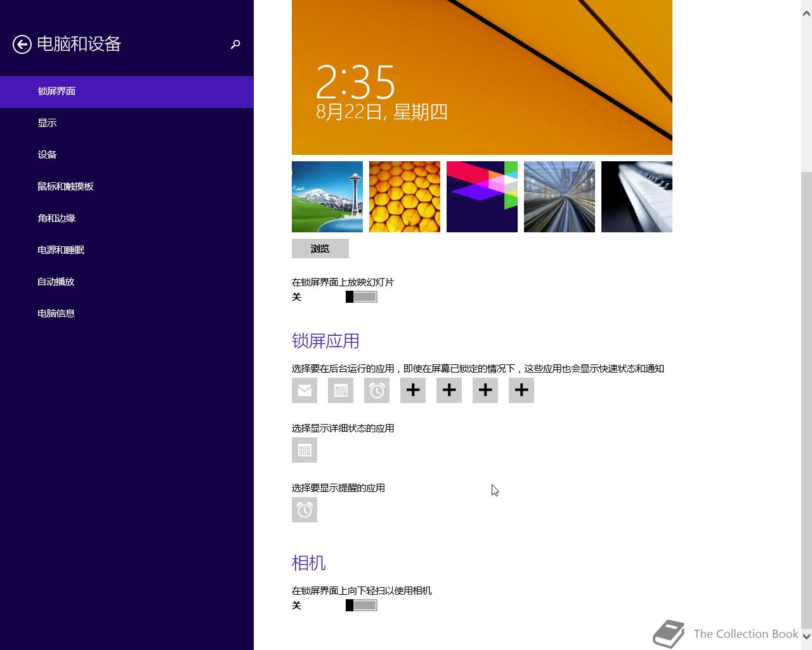This screenshot has width=812, height=650.
Task: Toggle the swipe down for camera switch
Action: coord(362,606)
